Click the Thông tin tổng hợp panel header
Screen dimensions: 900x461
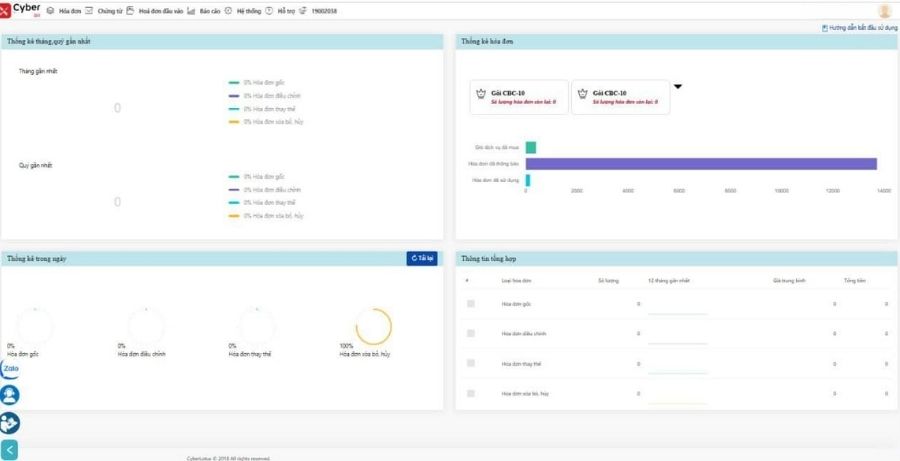pos(676,259)
